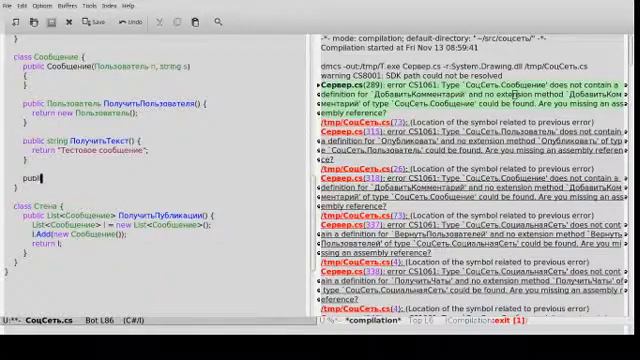Click 'warning CS8001: SDK path' line

pos(411,76)
